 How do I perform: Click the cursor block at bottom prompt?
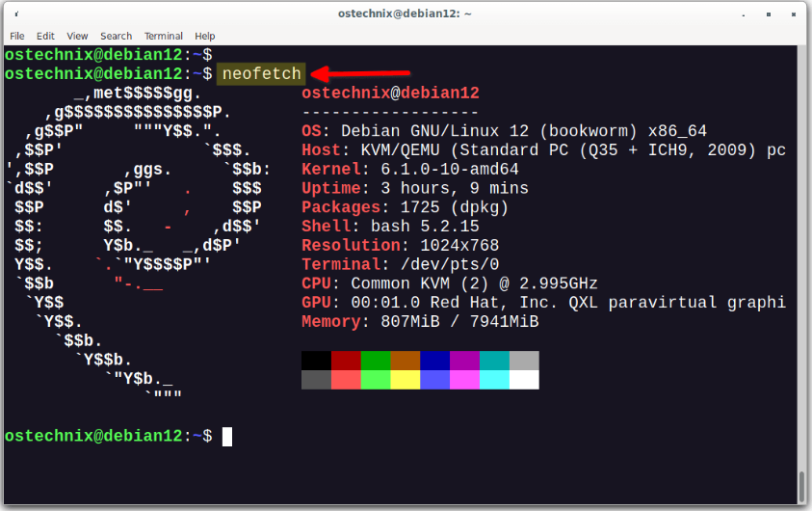pyautogui.click(x=227, y=437)
